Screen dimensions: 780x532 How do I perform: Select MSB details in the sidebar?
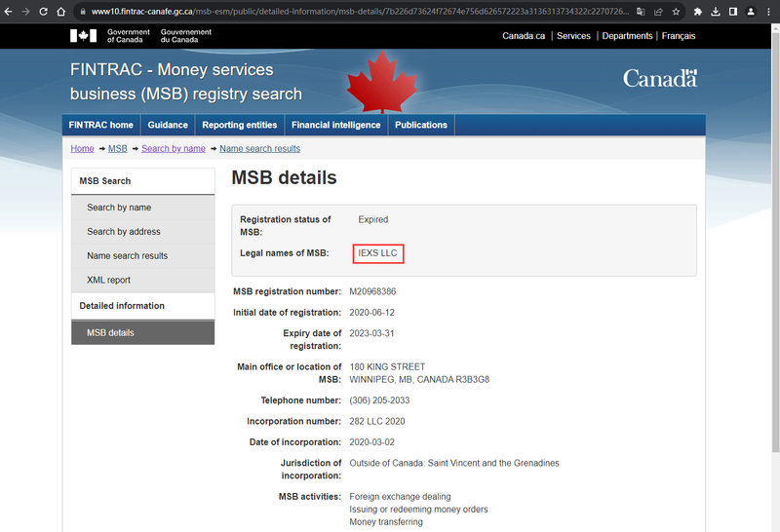142,332
